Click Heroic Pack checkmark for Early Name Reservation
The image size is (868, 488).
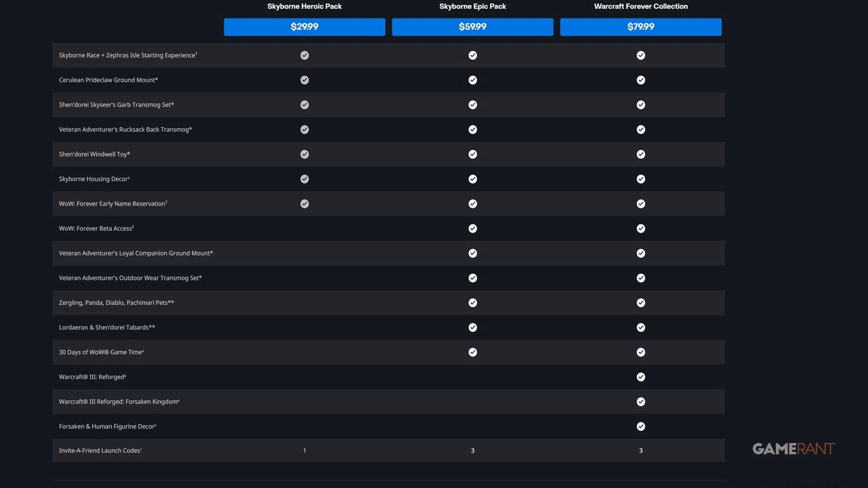305,204
